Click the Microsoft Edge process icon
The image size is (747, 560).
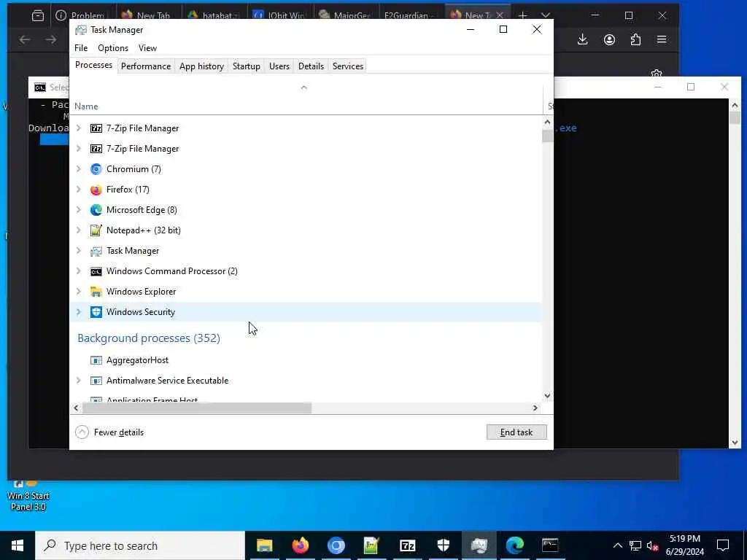96,210
